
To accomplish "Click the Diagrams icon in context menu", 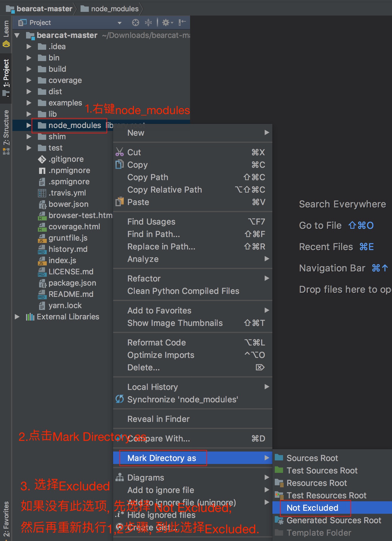I will click(x=120, y=477).
